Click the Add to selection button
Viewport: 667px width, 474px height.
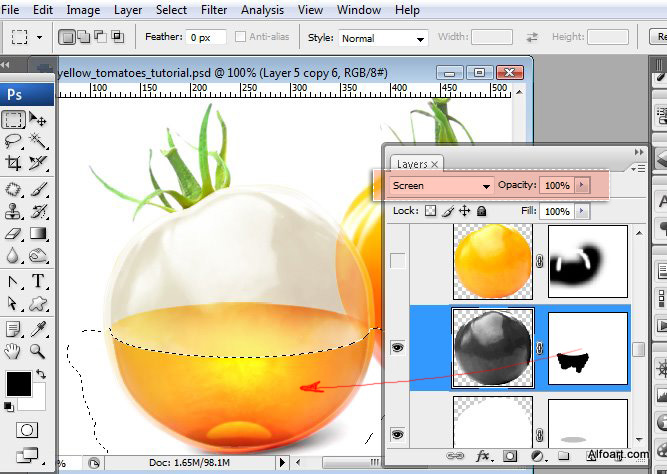coord(84,37)
